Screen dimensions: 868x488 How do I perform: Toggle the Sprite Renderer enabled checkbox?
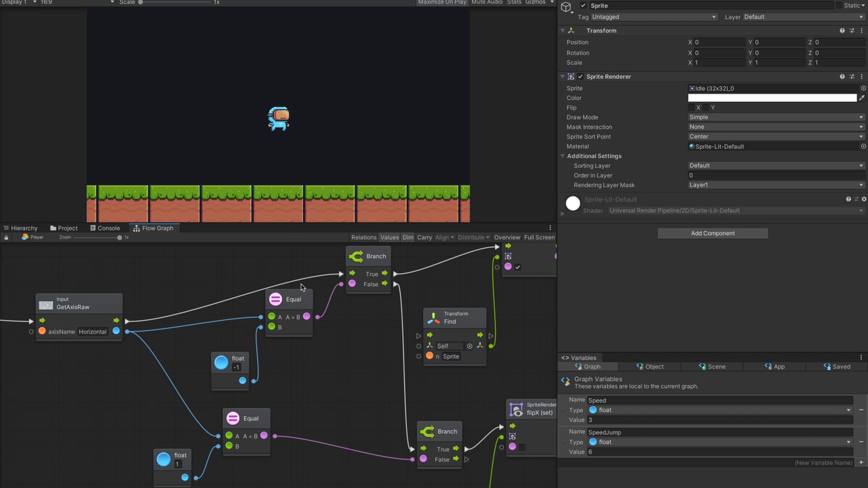click(x=580, y=77)
